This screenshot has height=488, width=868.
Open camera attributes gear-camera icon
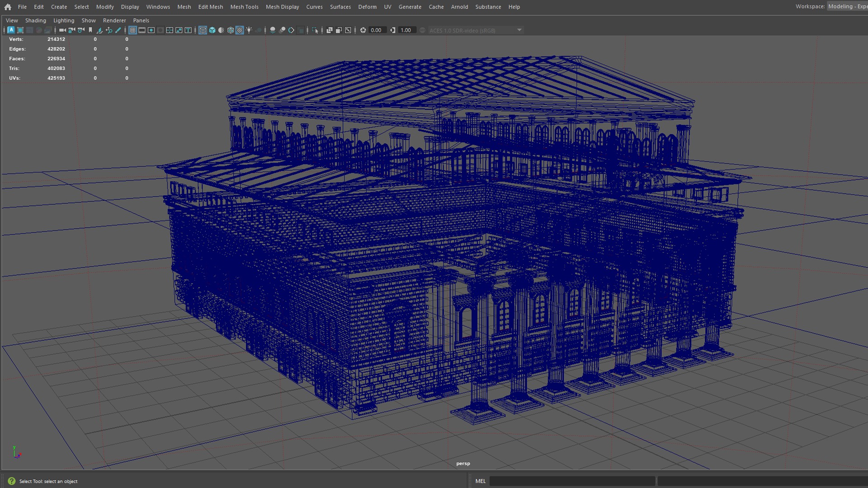[x=81, y=30]
